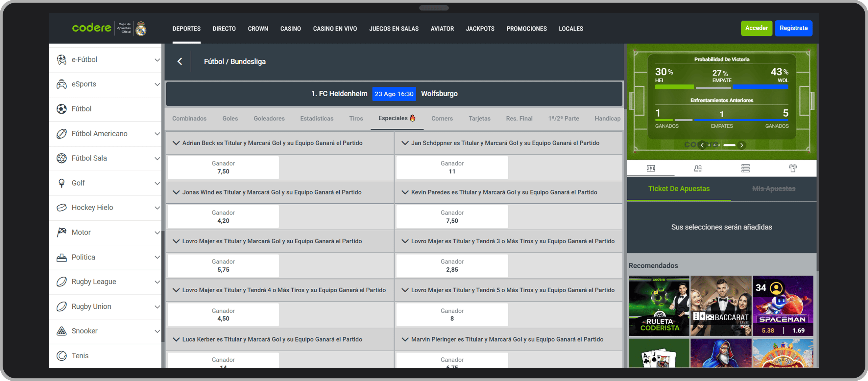Open the CASINO EN VIVO menu

coord(335,29)
